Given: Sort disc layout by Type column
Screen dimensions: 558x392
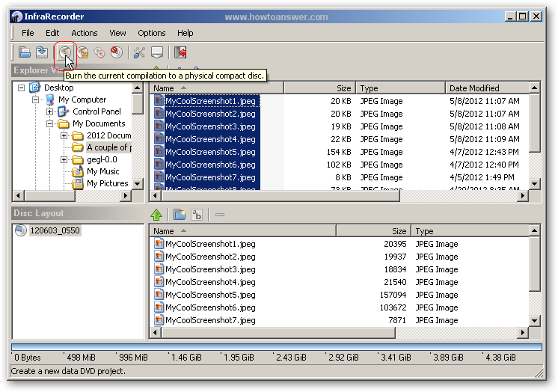Looking at the screenshot, I should (470, 231).
